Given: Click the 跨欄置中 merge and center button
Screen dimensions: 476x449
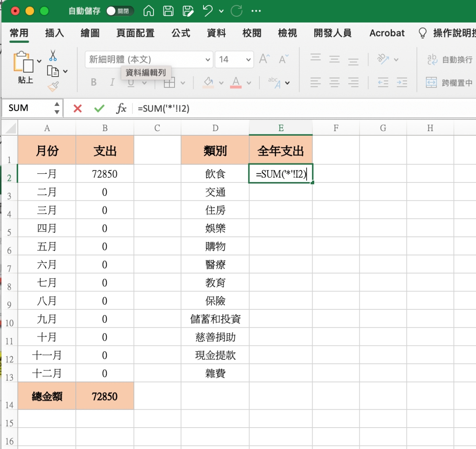Looking at the screenshot, I should point(449,83).
